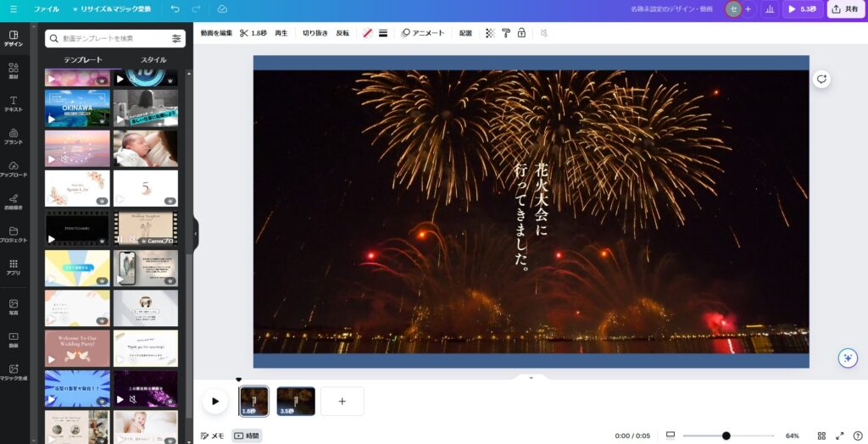Viewport: 868px width, 444px height.
Task: Open the line style dropdown icon
Action: [383, 33]
